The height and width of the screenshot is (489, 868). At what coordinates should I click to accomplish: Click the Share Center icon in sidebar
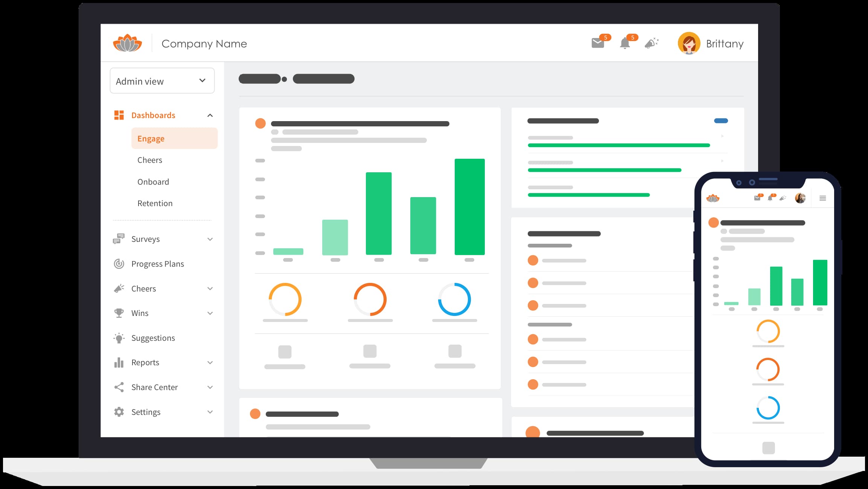tap(118, 387)
